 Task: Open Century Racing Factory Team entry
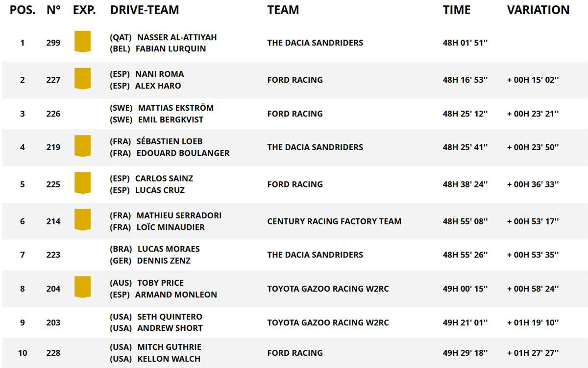[334, 221]
